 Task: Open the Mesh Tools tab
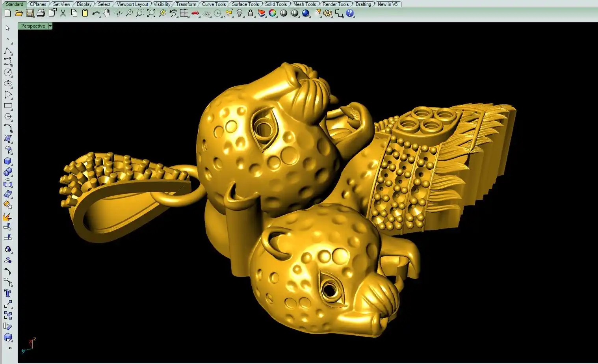tap(305, 4)
